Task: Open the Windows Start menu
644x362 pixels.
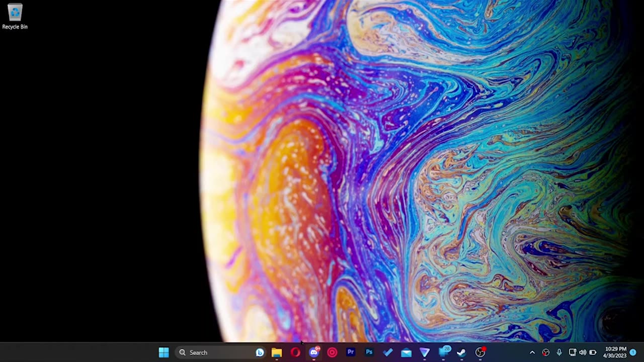Action: (x=164, y=352)
